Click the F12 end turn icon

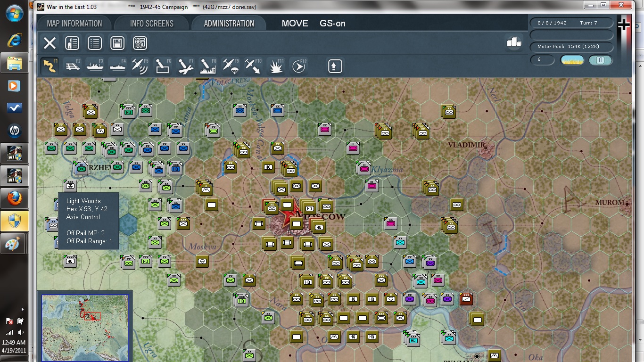(298, 66)
